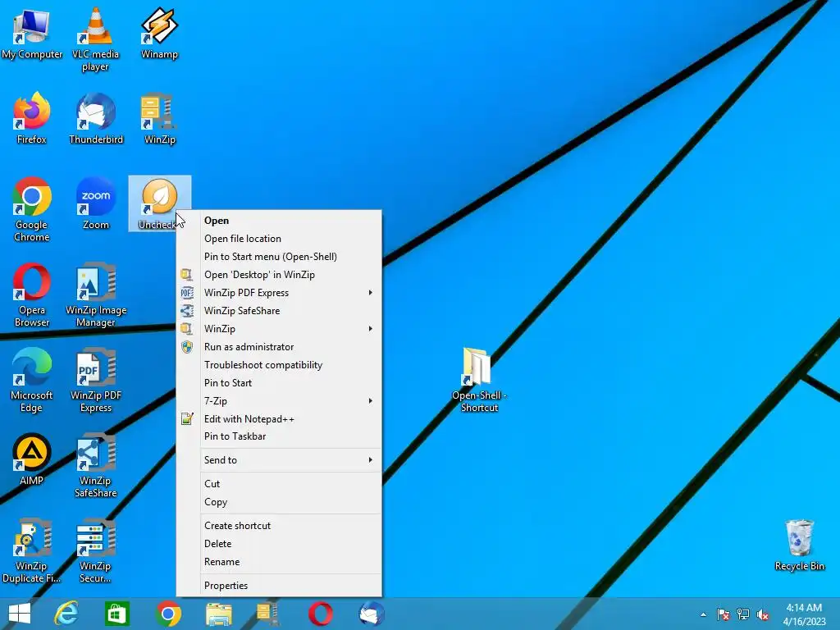The image size is (840, 630).
Task: Choose Open in the context menu
Action: coord(279,220)
